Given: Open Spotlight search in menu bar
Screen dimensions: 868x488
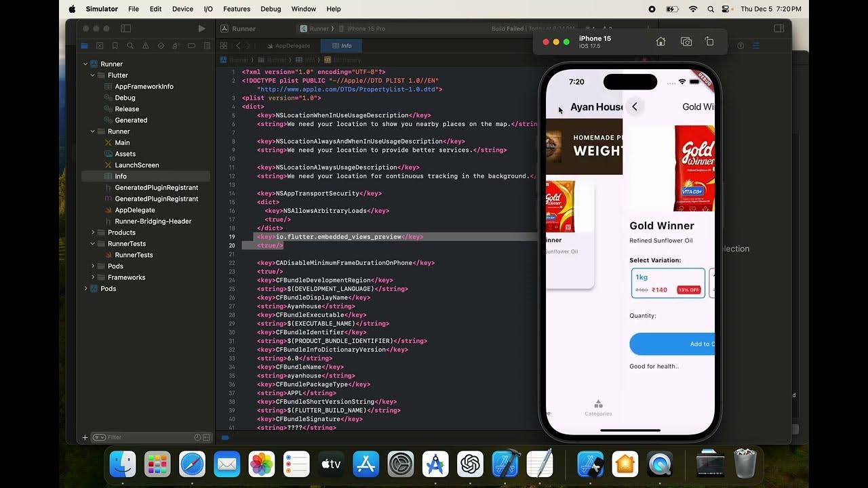Looking at the screenshot, I should (711, 9).
